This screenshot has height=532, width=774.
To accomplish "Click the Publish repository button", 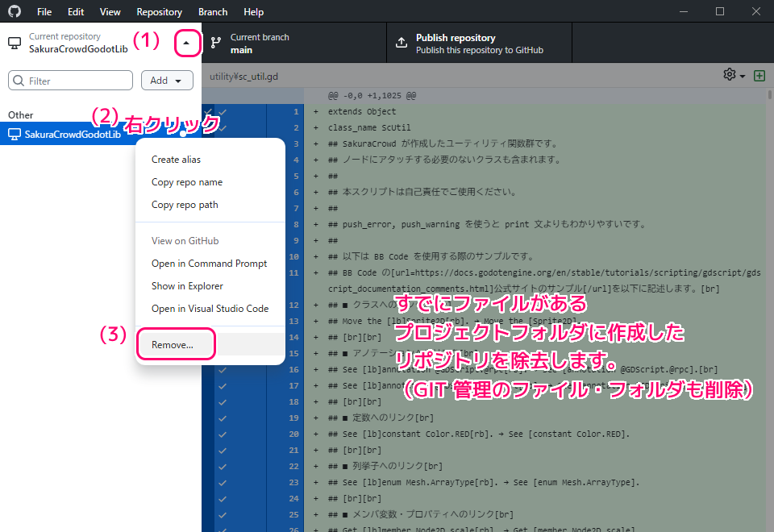I will coord(479,43).
